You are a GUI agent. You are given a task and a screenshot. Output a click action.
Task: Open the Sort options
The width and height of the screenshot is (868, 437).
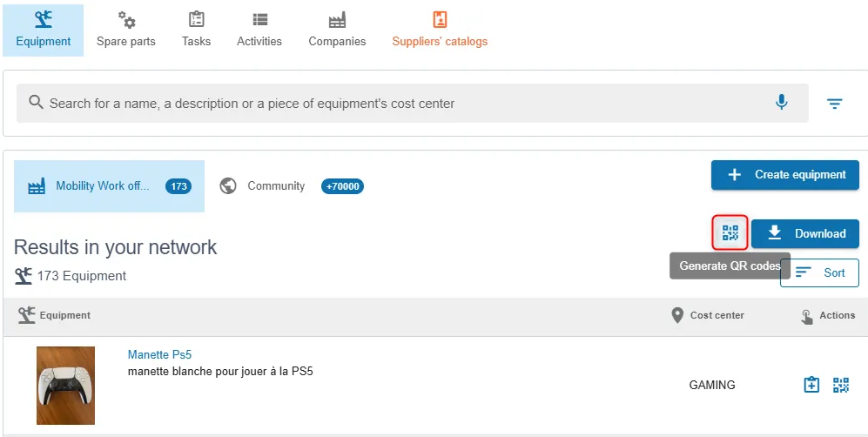819,272
